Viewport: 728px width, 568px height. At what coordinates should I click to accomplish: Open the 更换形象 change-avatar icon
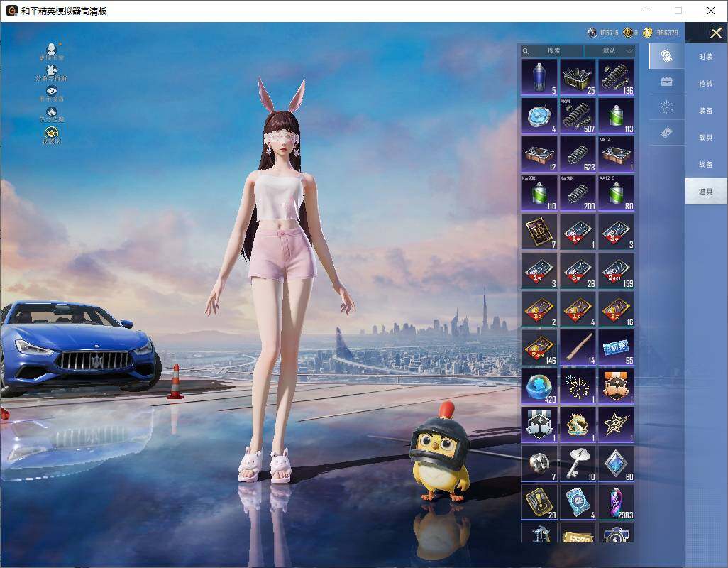pos(52,51)
